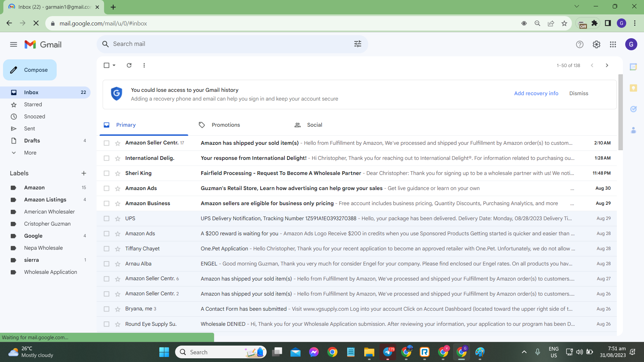Open Google Account avatar in Gmail
This screenshot has width=644, height=362.
click(x=631, y=44)
